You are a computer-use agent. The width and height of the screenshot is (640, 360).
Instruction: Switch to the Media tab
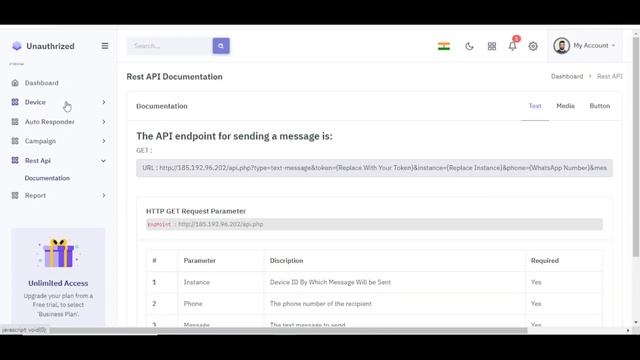click(565, 106)
